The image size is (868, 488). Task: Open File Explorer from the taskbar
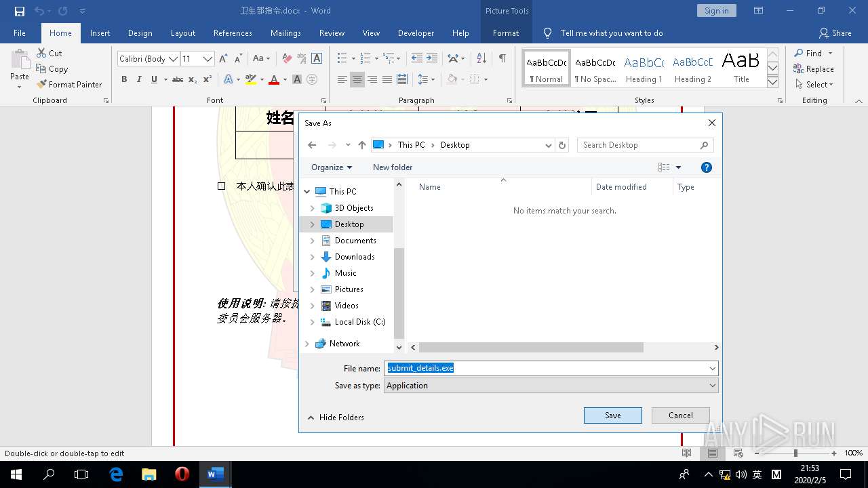[x=149, y=474]
